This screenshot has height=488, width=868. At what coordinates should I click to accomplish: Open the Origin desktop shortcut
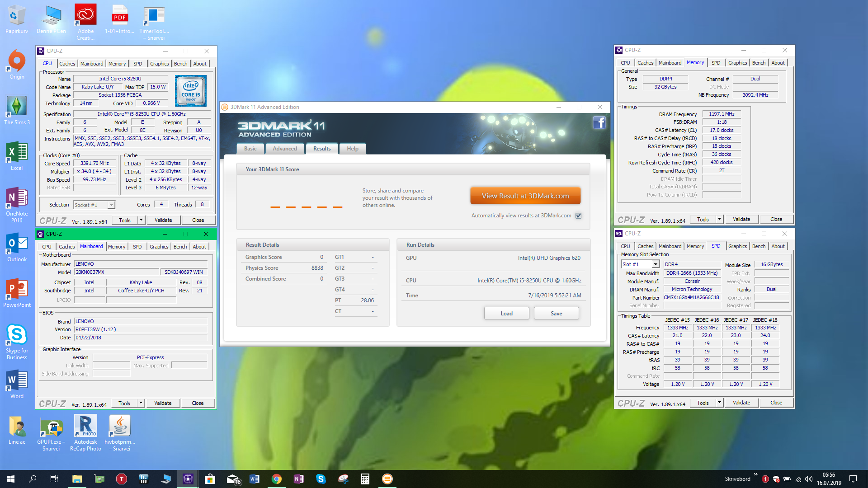pyautogui.click(x=17, y=64)
